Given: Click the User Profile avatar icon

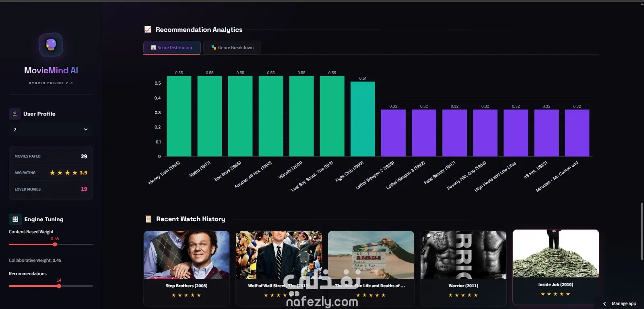Looking at the screenshot, I should point(14,114).
